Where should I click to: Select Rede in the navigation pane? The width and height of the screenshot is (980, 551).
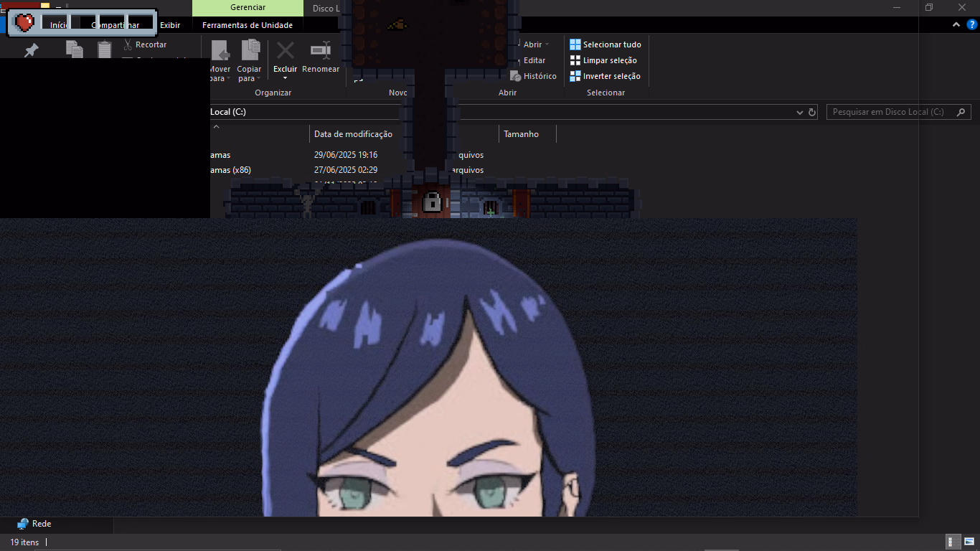(x=41, y=524)
